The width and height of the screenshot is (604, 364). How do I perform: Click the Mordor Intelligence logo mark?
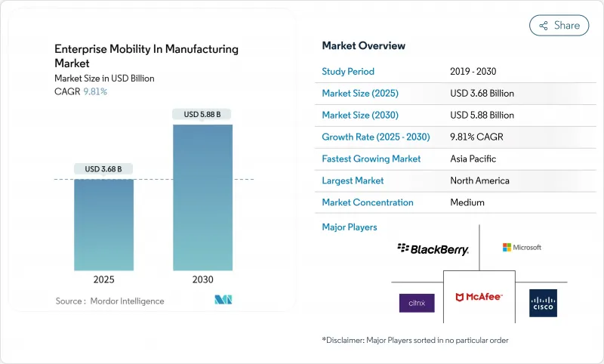tap(223, 300)
